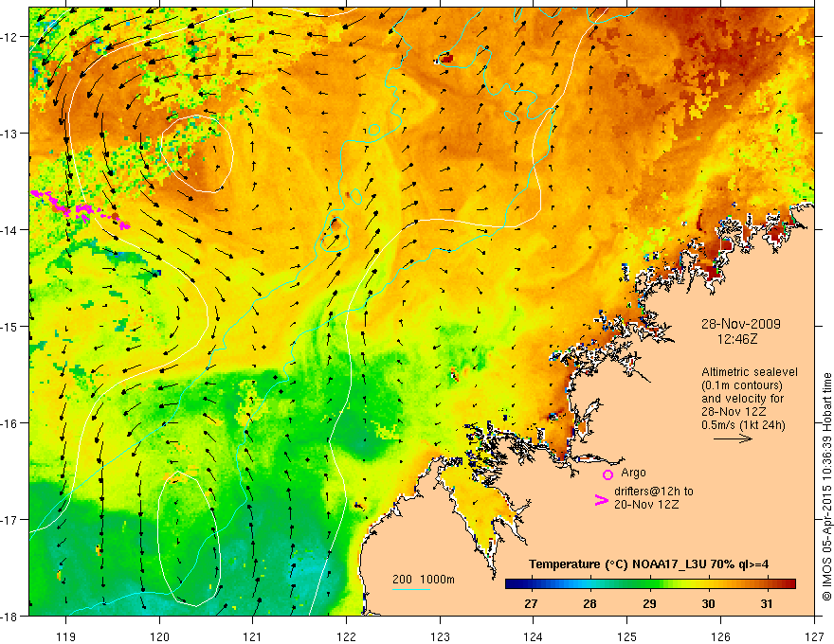Image resolution: width=834 pixels, height=644 pixels.
Task: Click the -14 latitude axis label
Action: coord(10,230)
